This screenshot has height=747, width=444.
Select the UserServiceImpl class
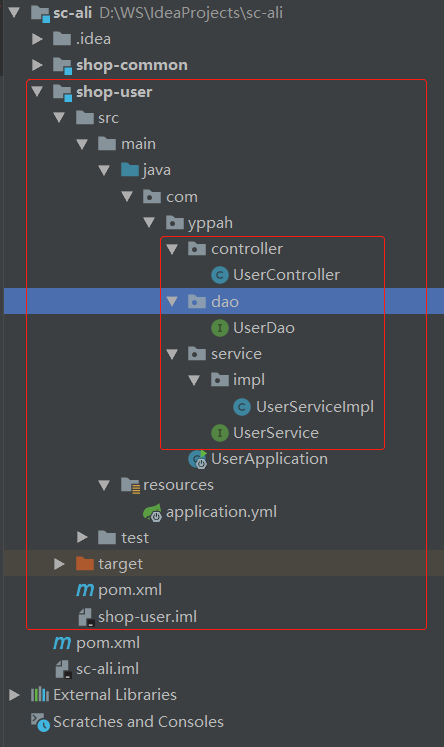click(314, 407)
